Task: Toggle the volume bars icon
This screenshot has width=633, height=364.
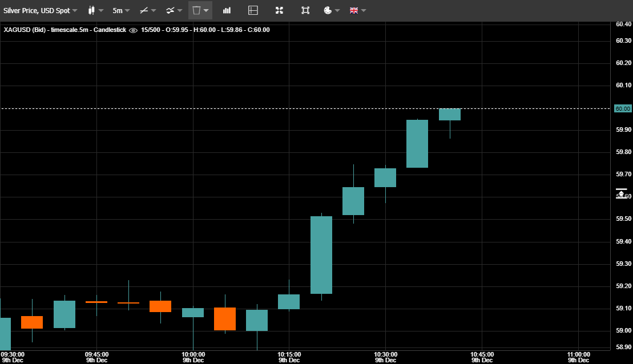Action: point(227,10)
